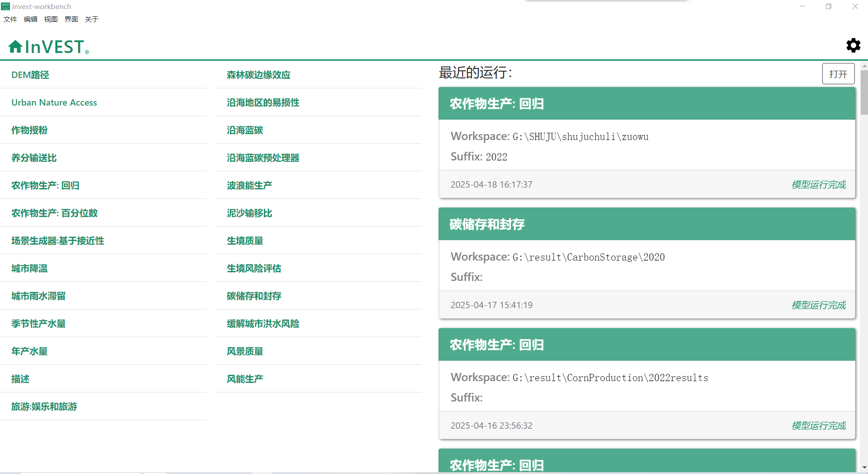Open the 关于 menu

coord(92,19)
